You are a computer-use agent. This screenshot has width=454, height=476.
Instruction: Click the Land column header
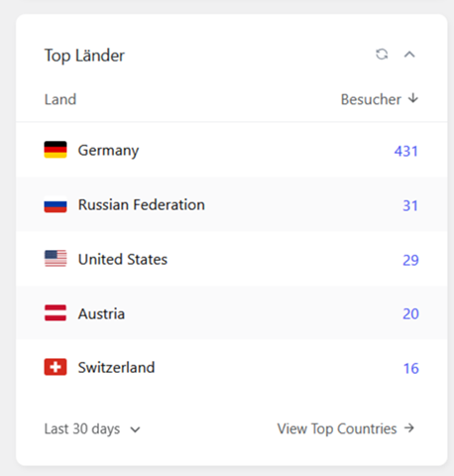point(60,99)
